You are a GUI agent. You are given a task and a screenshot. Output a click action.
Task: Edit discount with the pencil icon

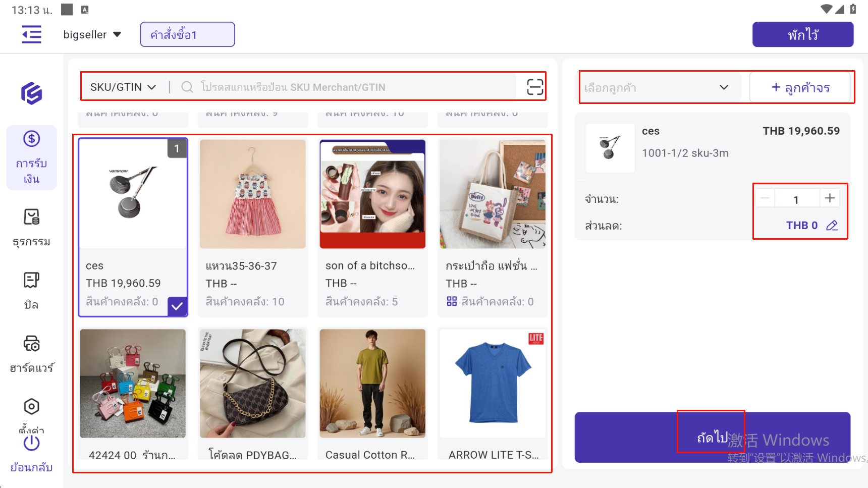coord(832,226)
